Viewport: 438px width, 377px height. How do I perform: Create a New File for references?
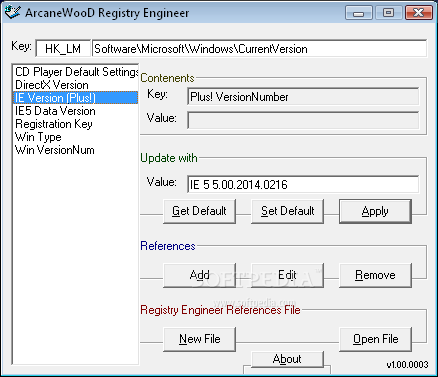pos(199,339)
